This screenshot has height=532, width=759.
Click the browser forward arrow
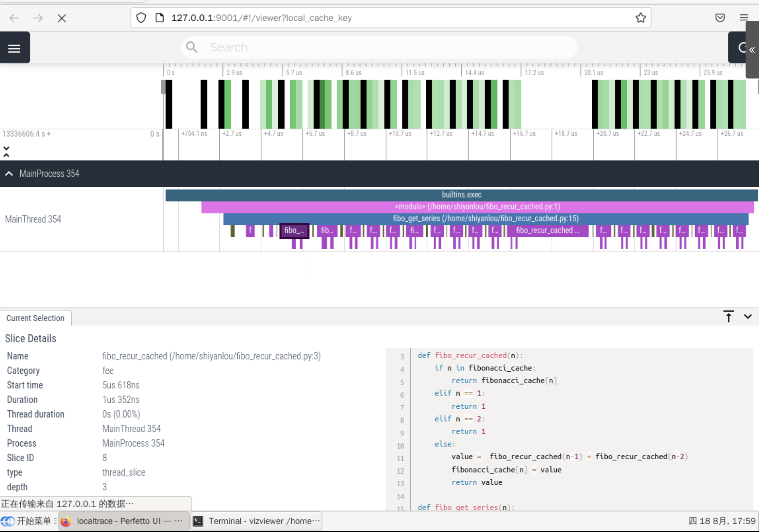coord(38,18)
